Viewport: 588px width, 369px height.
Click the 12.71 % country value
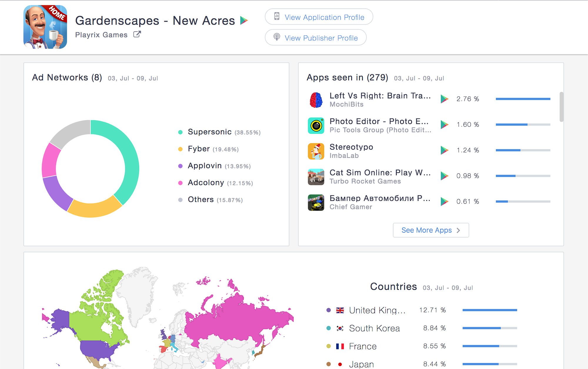[x=432, y=310]
